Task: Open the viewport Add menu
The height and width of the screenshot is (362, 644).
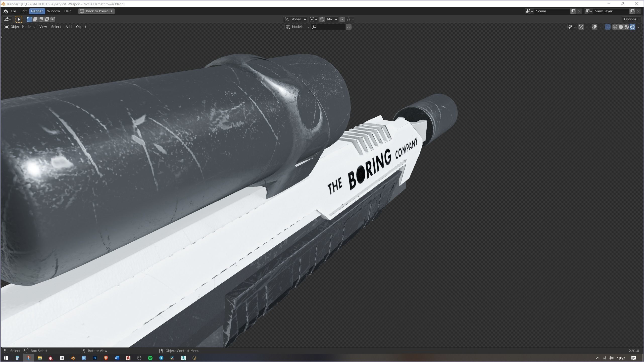Action: click(x=69, y=27)
